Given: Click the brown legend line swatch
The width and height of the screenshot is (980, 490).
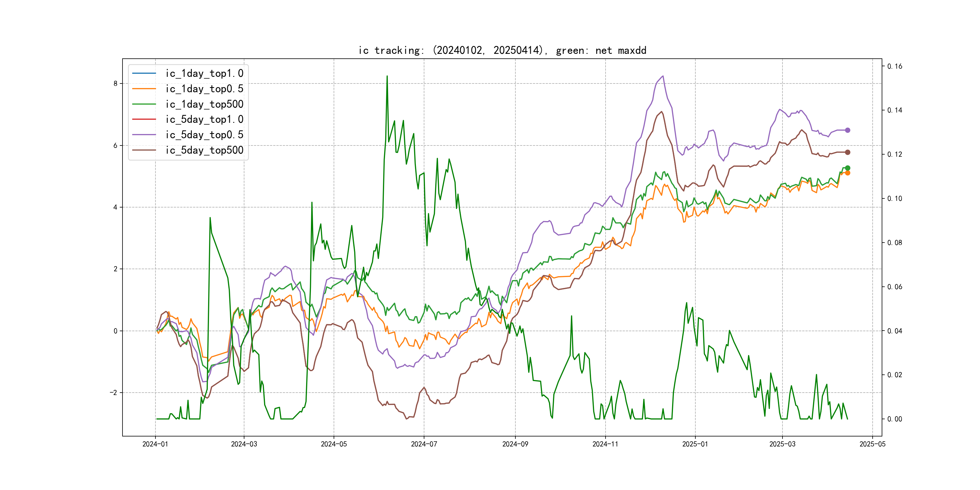Looking at the screenshot, I should tap(144, 150).
